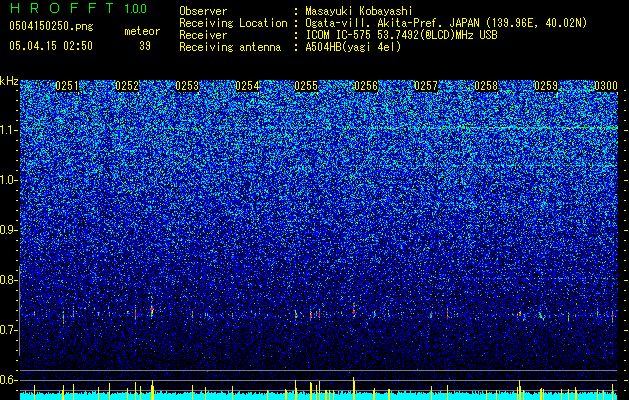Click the 0257 time marker
The height and width of the screenshot is (400, 629).
coord(426,86)
